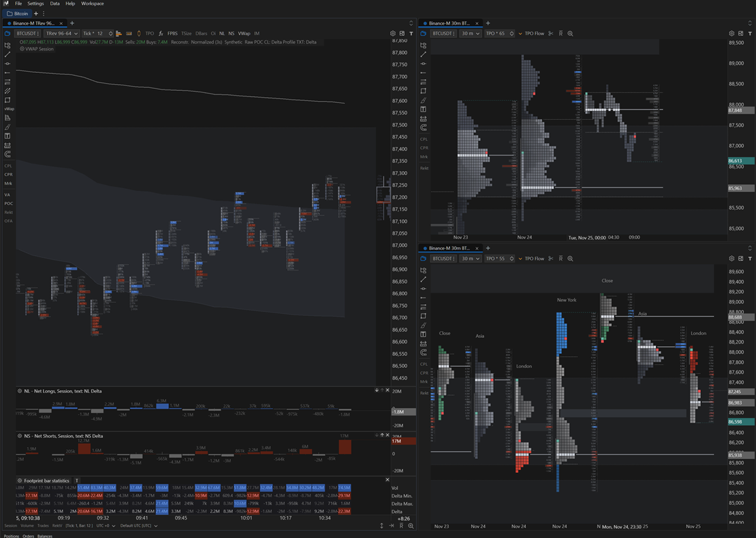Viewport: 756px width, 538px height.
Task: Open chart settings gear in footprint chart
Action: pyautogui.click(x=393, y=34)
